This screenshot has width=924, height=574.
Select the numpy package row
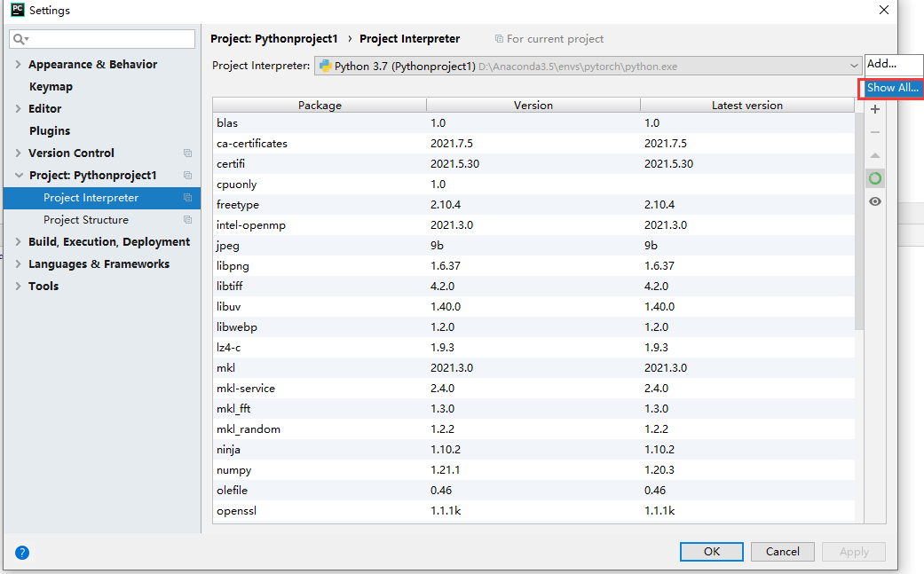(533, 470)
